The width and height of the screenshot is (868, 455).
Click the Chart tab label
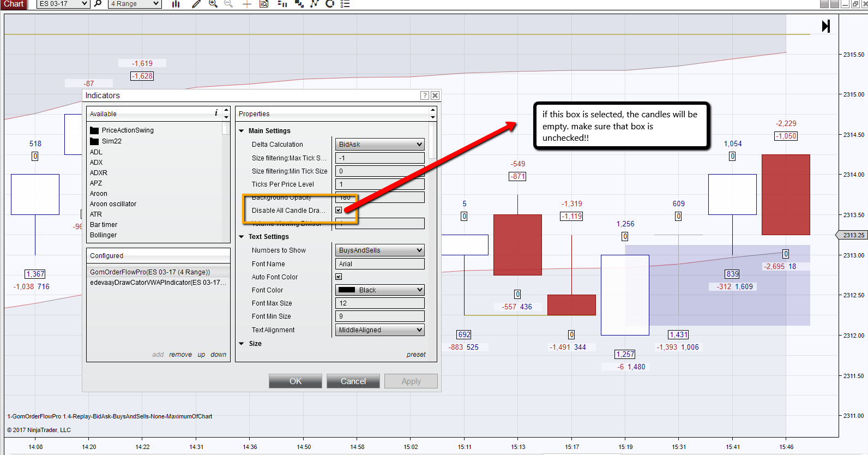(14, 4)
